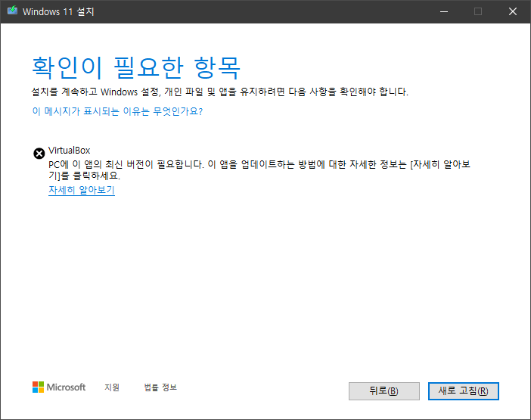Click the sentence beginning '설치를 계속하고 Windows 설정'
531x420 pixels.
[220, 92]
